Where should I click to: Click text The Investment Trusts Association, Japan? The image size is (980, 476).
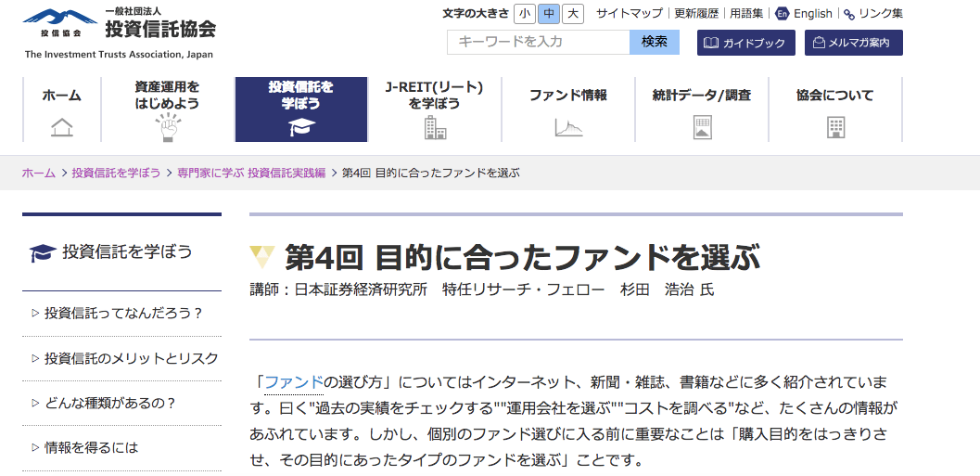click(x=119, y=55)
